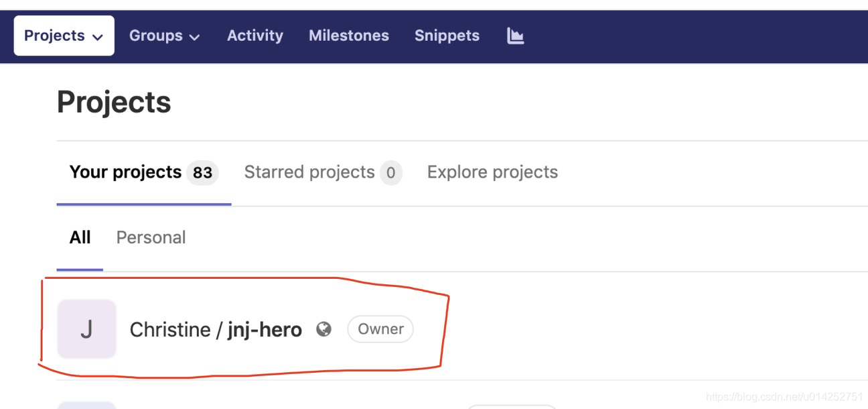
Task: Open the Snippets page
Action: click(x=447, y=36)
